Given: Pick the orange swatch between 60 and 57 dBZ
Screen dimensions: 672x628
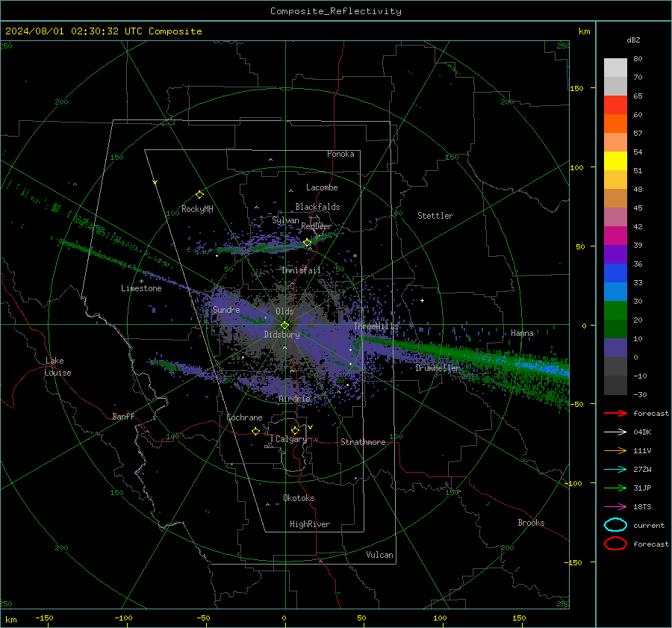Looking at the screenshot, I should coord(615,124).
